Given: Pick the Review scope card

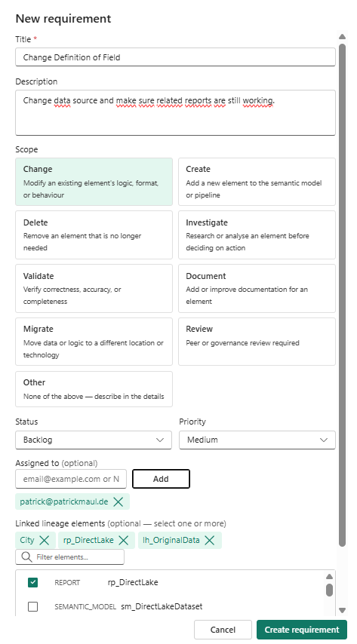Looking at the screenshot, I should pyautogui.click(x=257, y=342).
